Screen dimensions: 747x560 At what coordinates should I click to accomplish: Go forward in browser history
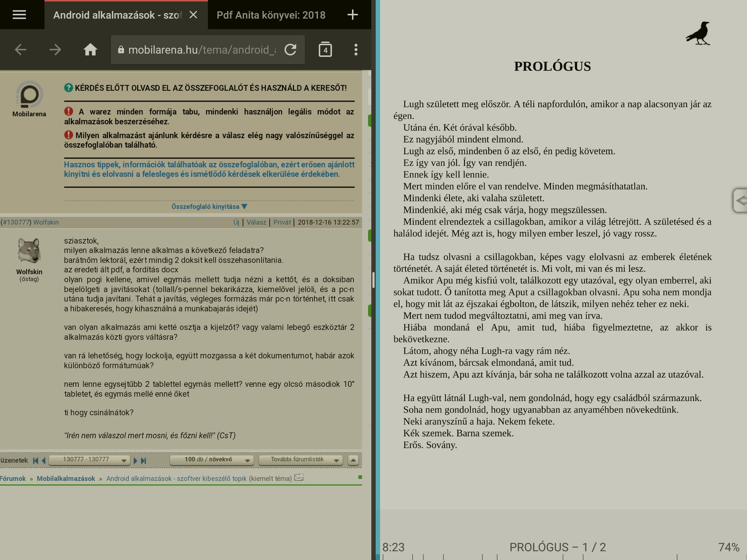(x=55, y=50)
